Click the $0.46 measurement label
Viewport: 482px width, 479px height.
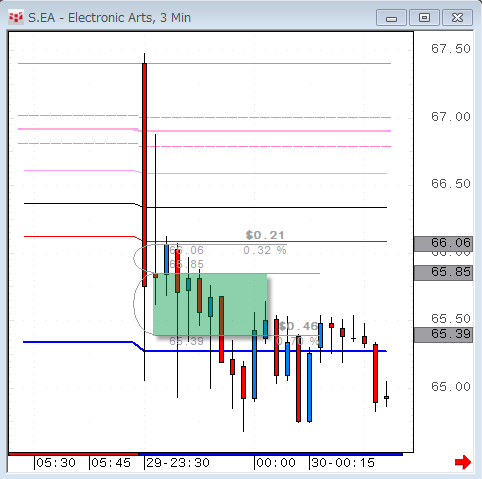click(298, 326)
